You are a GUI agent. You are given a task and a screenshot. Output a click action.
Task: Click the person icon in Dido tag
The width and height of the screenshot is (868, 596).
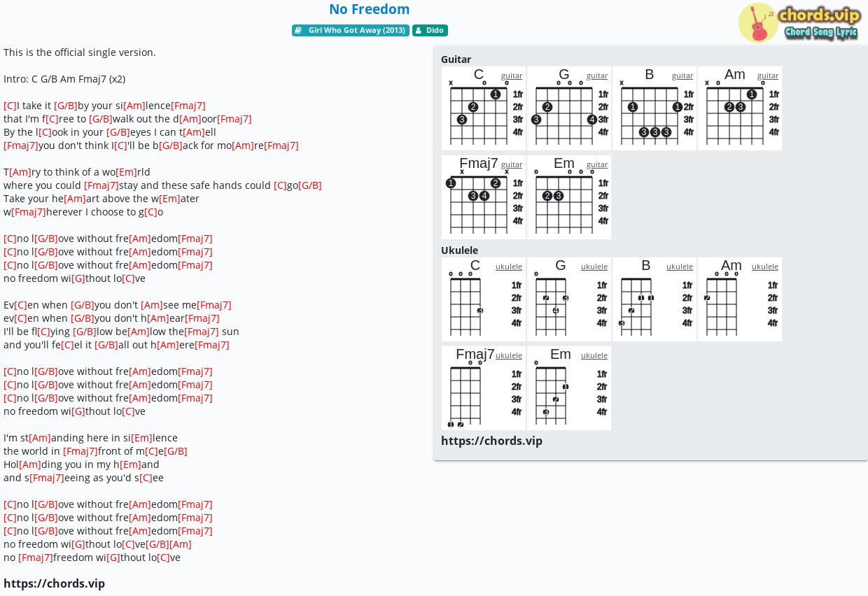click(418, 30)
